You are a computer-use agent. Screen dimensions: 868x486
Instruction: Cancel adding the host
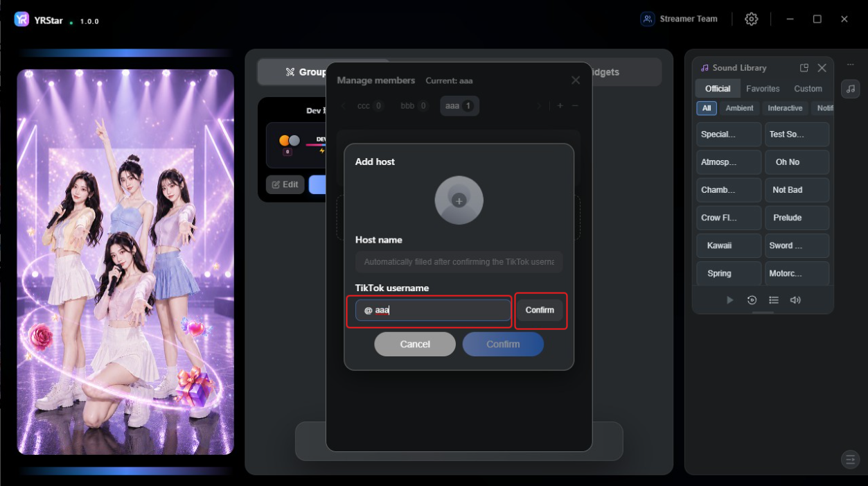click(415, 344)
